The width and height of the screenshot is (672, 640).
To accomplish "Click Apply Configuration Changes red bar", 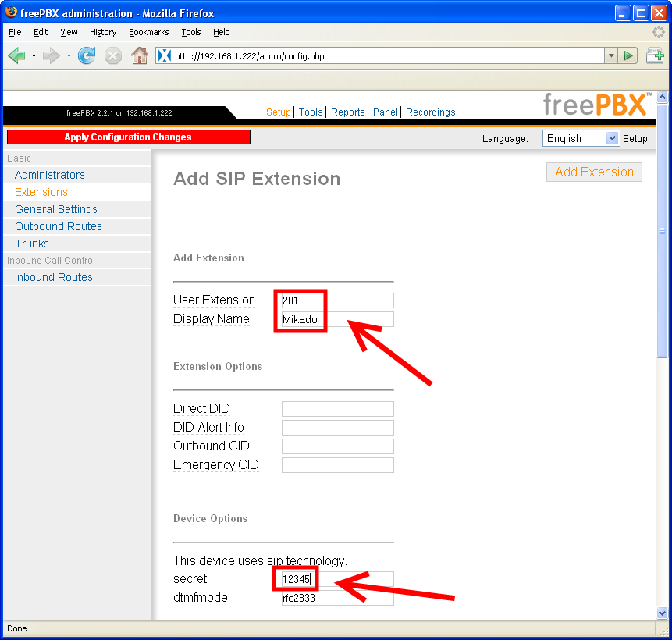I will click(129, 137).
